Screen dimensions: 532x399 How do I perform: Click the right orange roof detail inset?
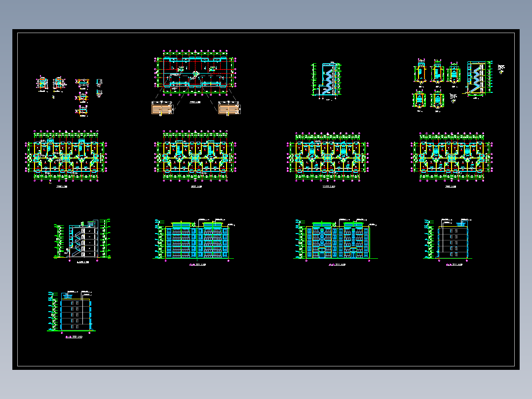pos(229,108)
